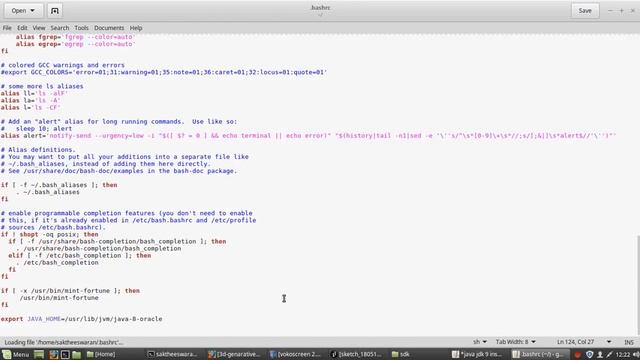640x360 pixels.
Task: Open the View menu
Action: click(39, 28)
